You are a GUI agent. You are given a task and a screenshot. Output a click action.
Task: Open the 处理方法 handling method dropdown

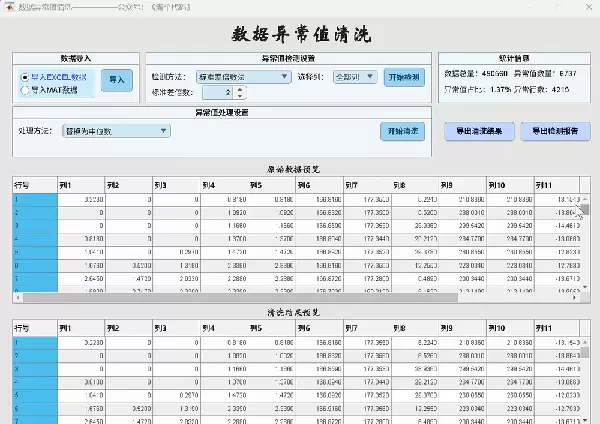click(115, 130)
